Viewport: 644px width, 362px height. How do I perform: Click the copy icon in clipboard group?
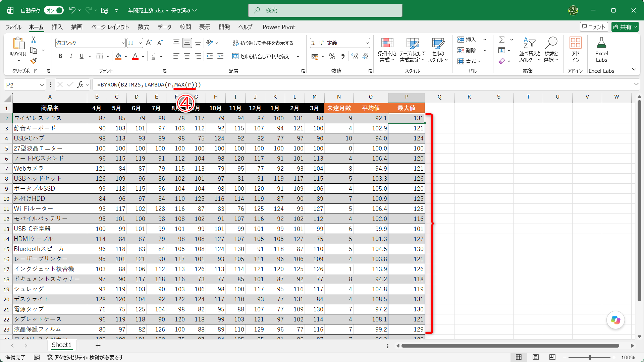coord(34,50)
